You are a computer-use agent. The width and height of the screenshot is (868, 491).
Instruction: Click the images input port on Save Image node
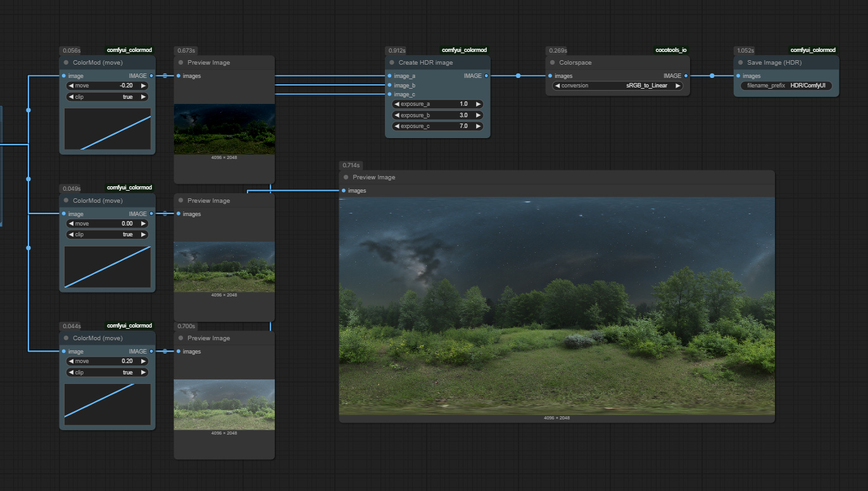pyautogui.click(x=739, y=75)
